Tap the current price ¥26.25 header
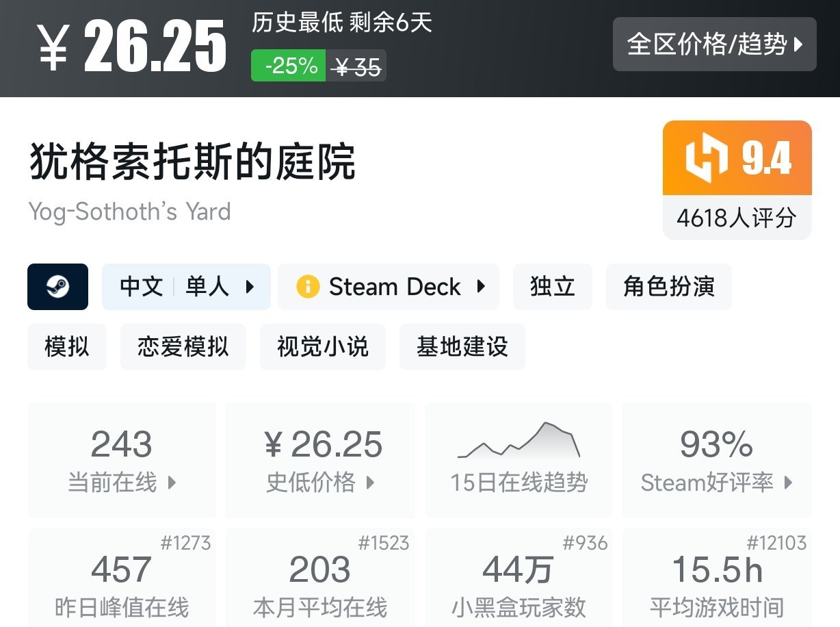This screenshot has width=840, height=627. tap(133, 47)
